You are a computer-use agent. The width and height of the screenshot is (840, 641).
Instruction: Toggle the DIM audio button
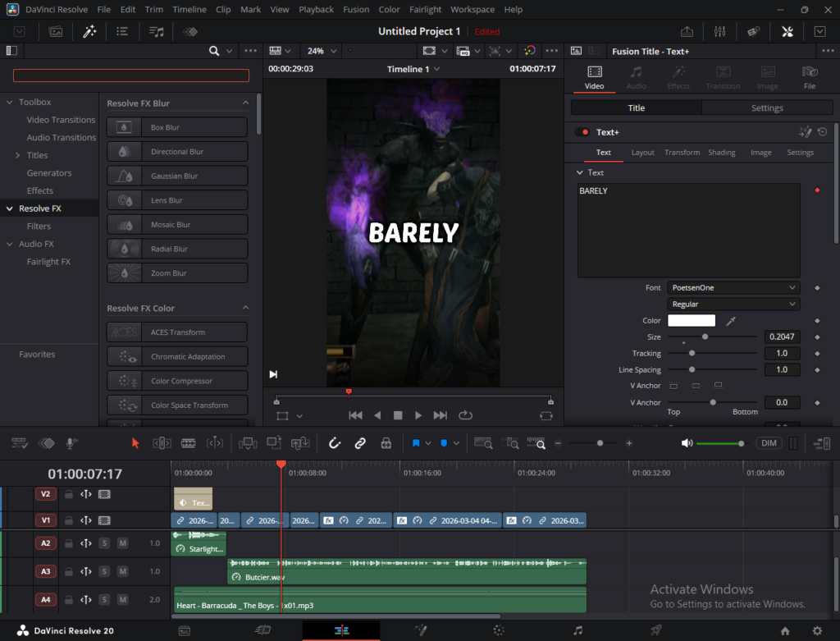[769, 443]
